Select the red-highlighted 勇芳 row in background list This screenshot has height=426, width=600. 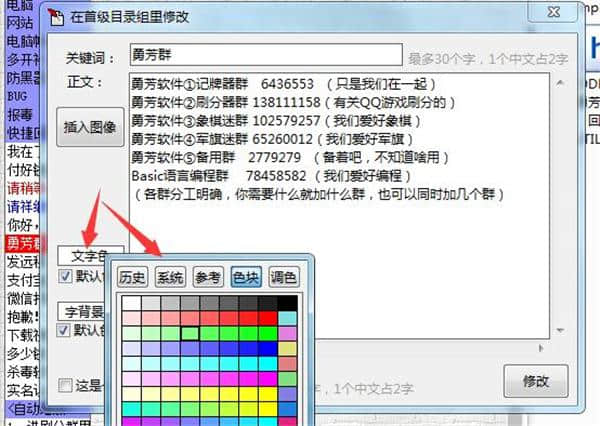(23, 243)
